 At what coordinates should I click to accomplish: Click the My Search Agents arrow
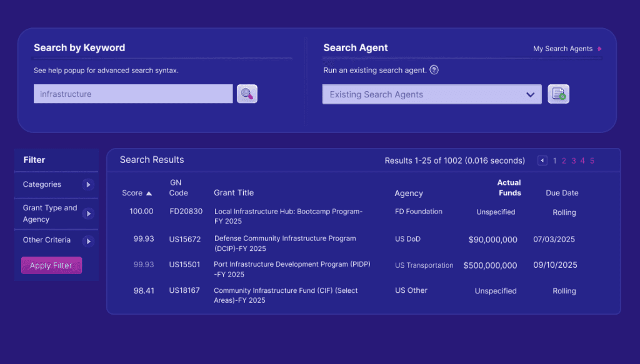(600, 49)
